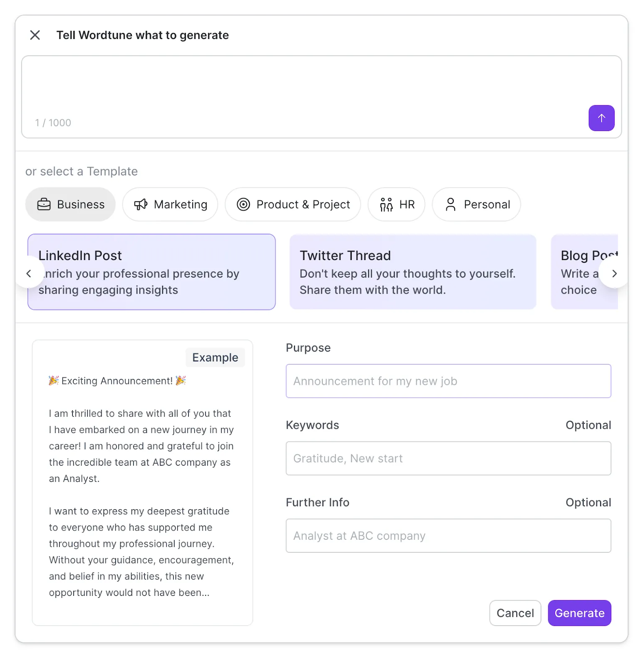Screen dimensions: 644x670
Task: Click the '1 / 1000' character counter
Action: pos(53,123)
